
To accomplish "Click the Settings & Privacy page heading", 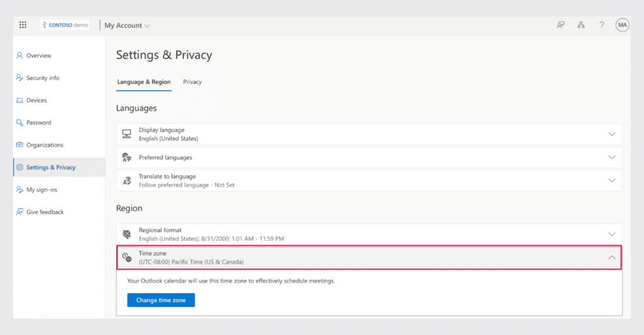I will (164, 55).
